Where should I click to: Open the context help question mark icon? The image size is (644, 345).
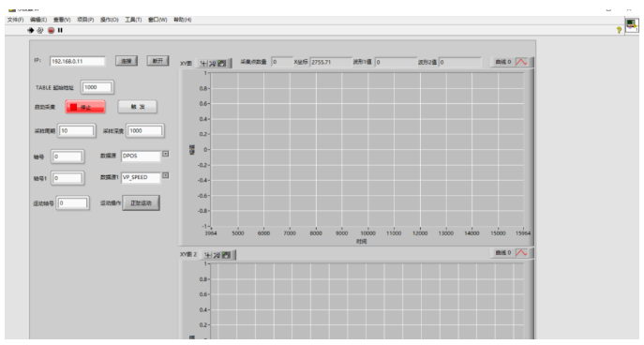pos(619,30)
